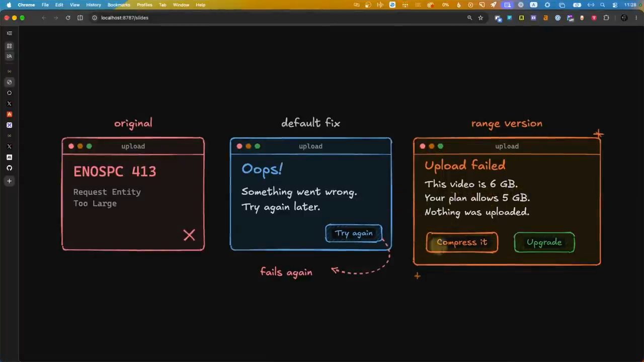Click the orange 'a' extension icon

pos(545,18)
